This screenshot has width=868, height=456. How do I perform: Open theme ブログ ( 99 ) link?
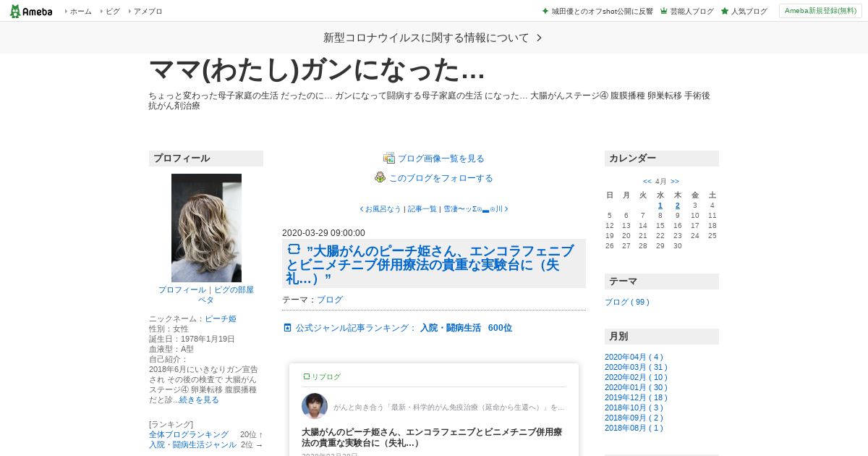point(627,302)
